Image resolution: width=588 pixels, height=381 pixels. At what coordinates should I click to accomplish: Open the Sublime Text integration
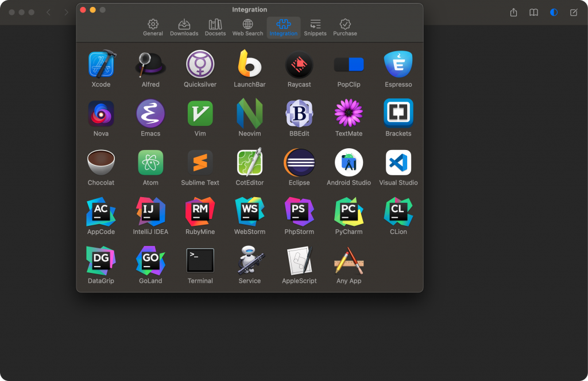click(x=200, y=163)
